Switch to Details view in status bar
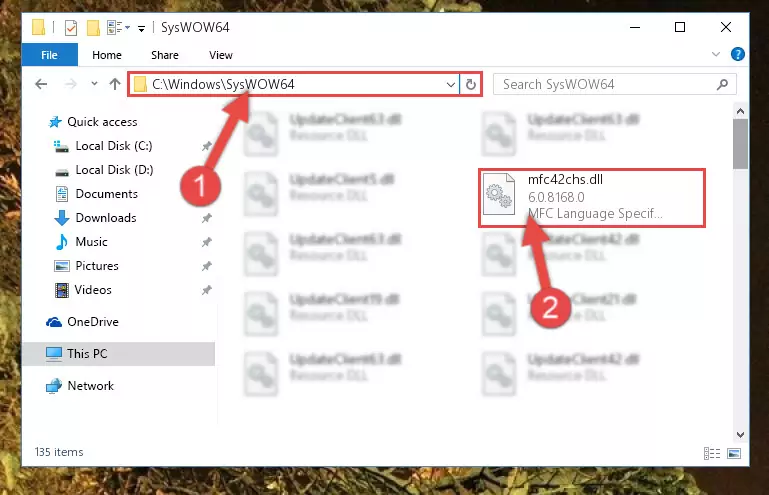Screen dimensions: 769x495 (x=712, y=453)
